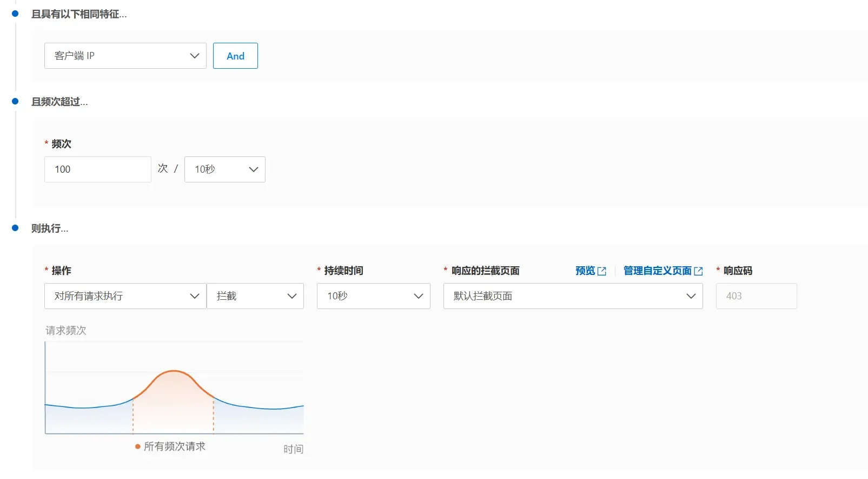Click the 响应的拦截页面 field label
The height and width of the screenshot is (479, 868).
[x=486, y=271]
